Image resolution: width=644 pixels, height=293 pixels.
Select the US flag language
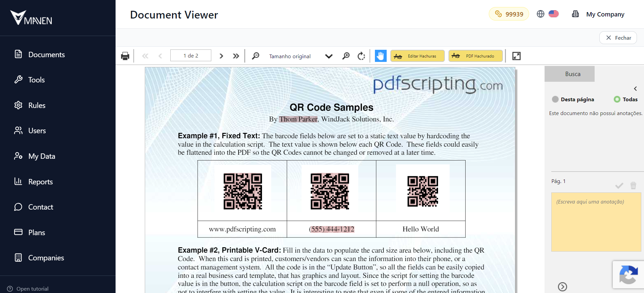click(x=554, y=14)
